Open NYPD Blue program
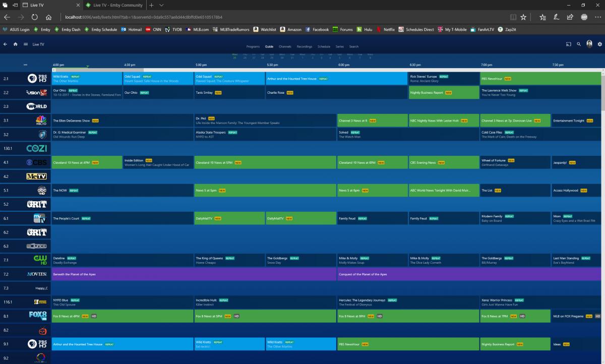 click(x=123, y=302)
